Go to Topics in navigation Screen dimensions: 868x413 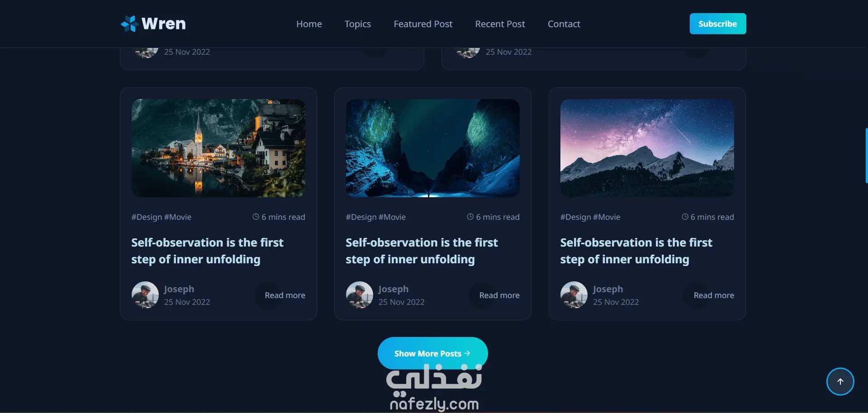[357, 24]
